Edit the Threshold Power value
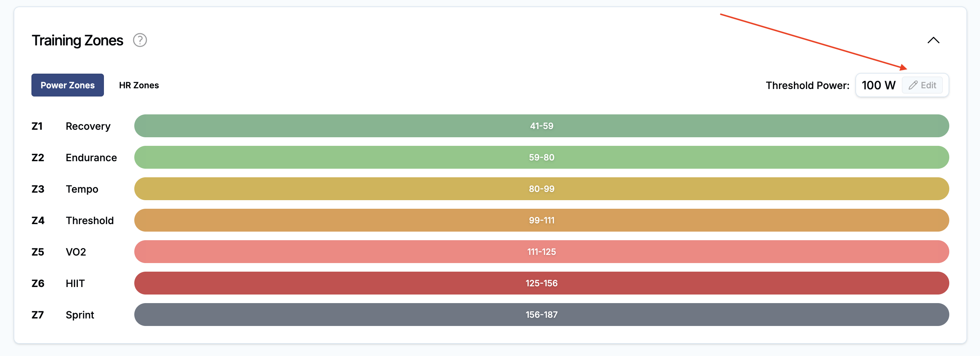Screen dimensions: 980x356 click(922, 85)
